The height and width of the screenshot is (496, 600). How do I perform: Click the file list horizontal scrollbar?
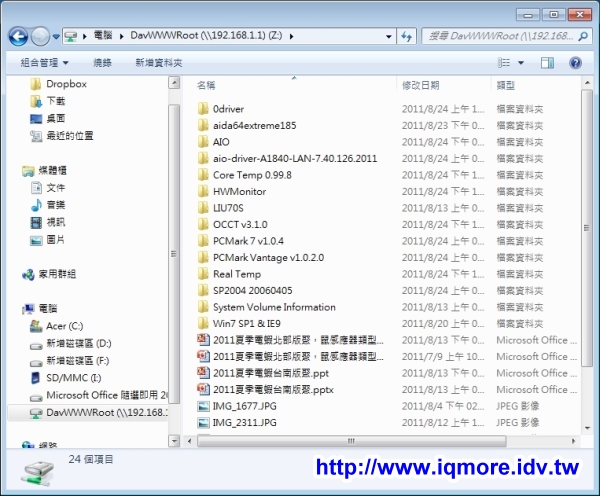(x=351, y=441)
